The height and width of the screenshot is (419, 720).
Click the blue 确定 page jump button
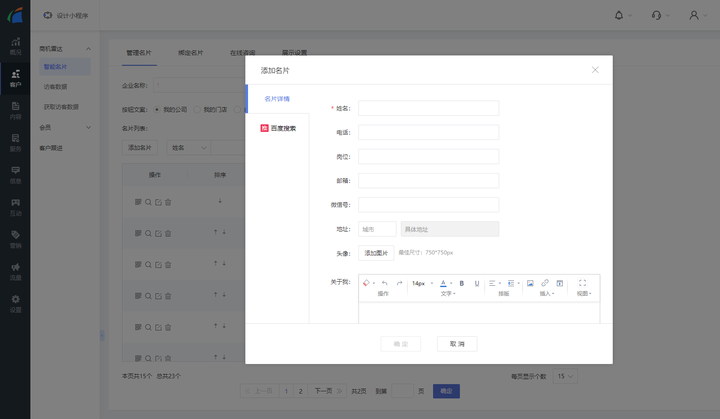pos(446,391)
